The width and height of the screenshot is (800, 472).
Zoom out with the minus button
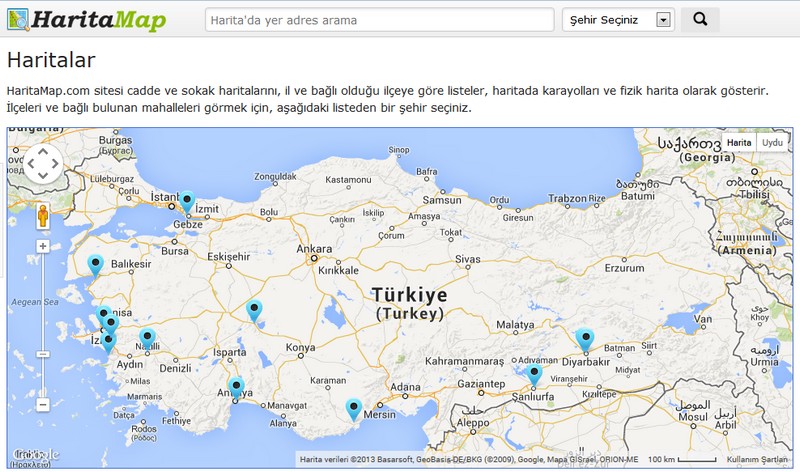pyautogui.click(x=43, y=405)
